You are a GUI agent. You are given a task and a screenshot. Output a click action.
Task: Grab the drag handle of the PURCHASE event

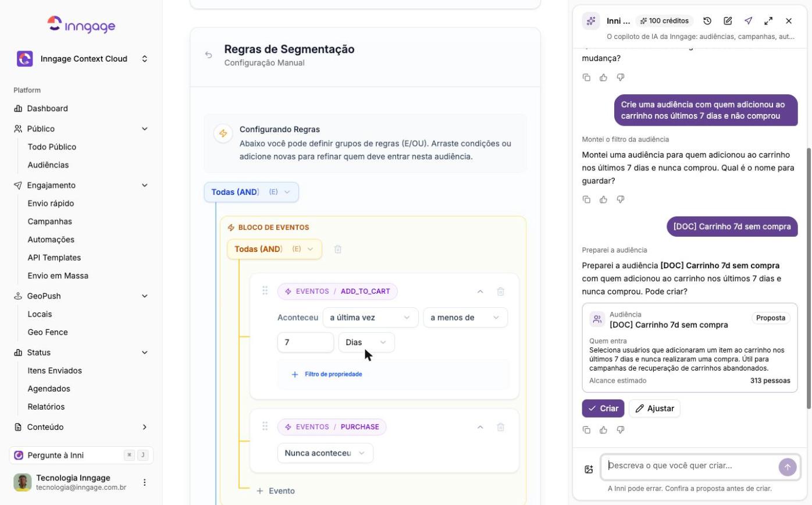[265, 426]
